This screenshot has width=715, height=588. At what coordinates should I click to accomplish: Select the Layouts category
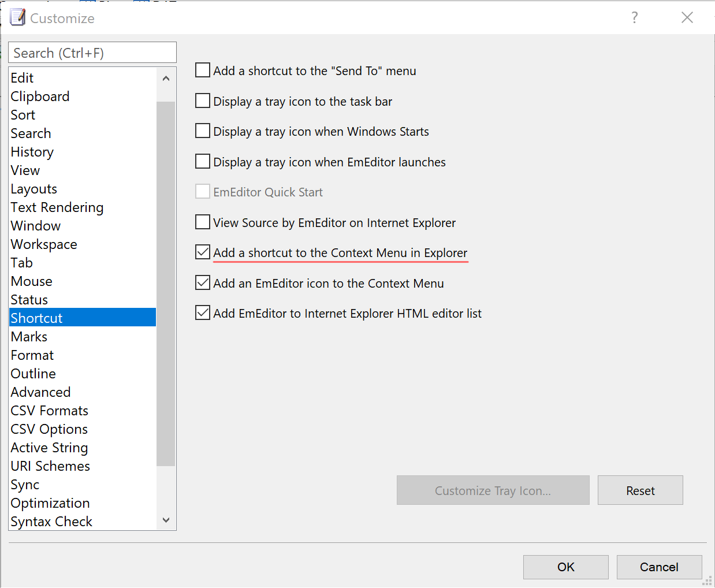[x=83, y=189]
